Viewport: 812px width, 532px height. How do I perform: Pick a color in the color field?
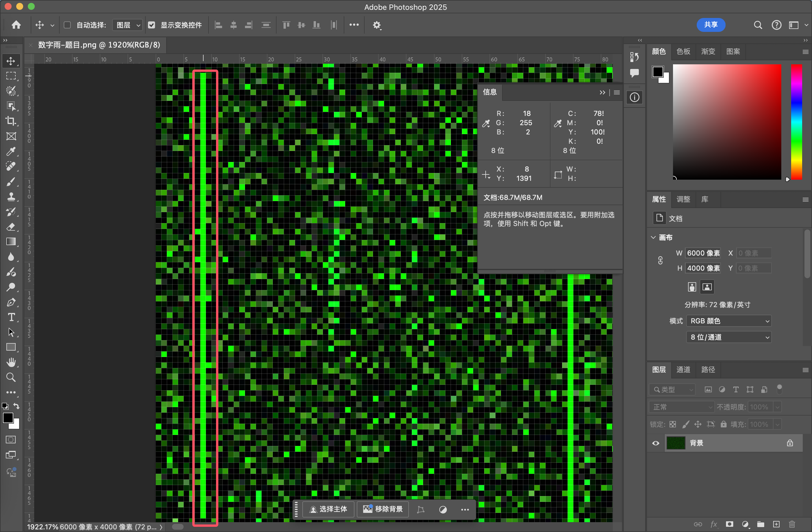pyautogui.click(x=727, y=122)
